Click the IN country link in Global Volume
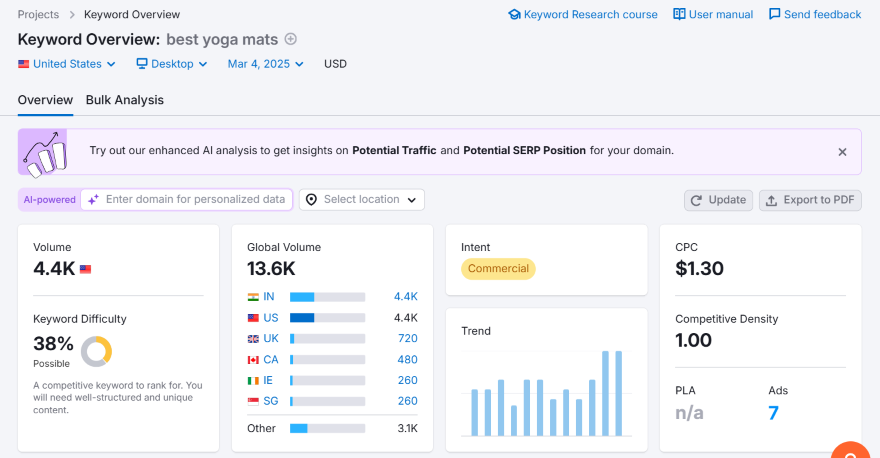Screen dimensions: 880x458 tap(269, 297)
